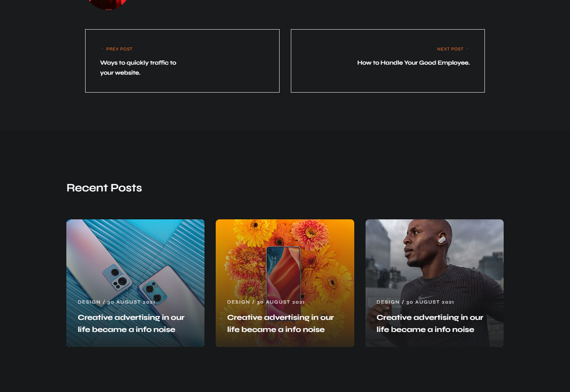This screenshot has height=392, width=570.
Task: Open the PREV POST label link
Action: 119,49
